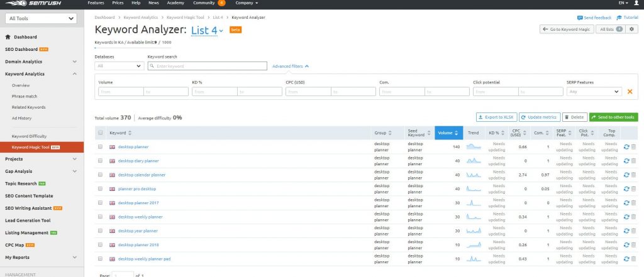Screen dimensions: 644x277
Task: Open the Tutorial link
Action: [x=628, y=18]
